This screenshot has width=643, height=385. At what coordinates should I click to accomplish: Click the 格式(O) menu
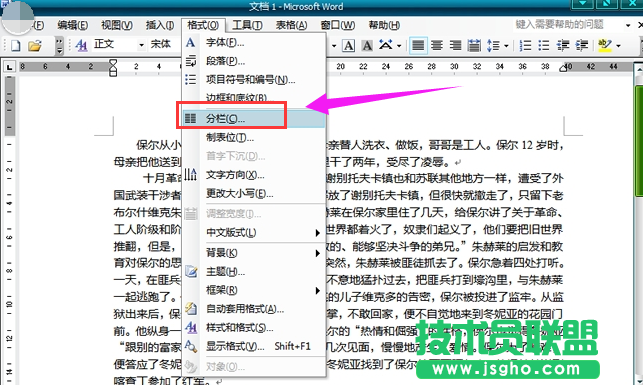click(x=203, y=25)
